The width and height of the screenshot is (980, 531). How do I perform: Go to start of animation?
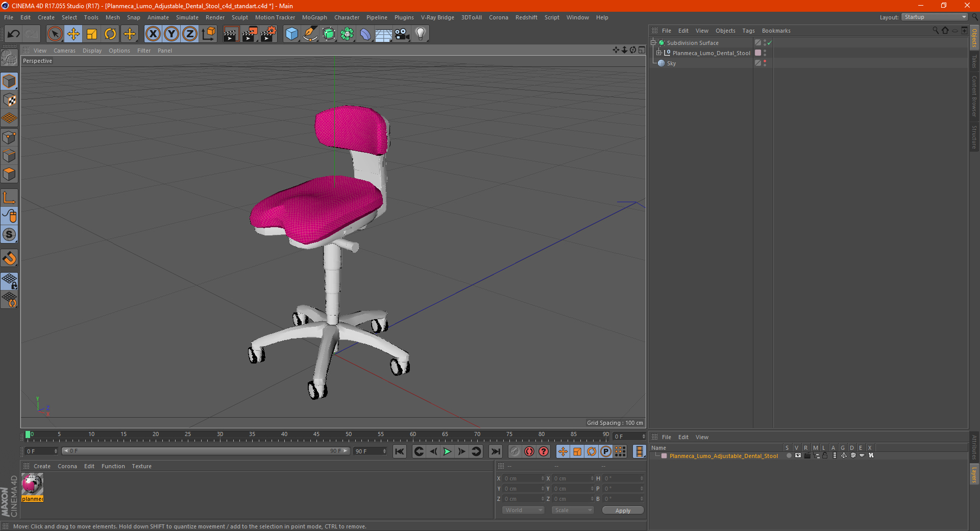coord(400,451)
